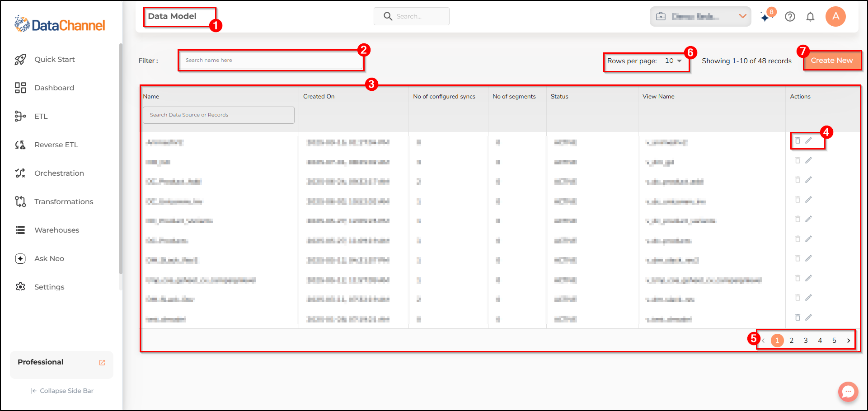Delete the eighth data model row
The height and width of the screenshot is (411, 868).
point(798,278)
